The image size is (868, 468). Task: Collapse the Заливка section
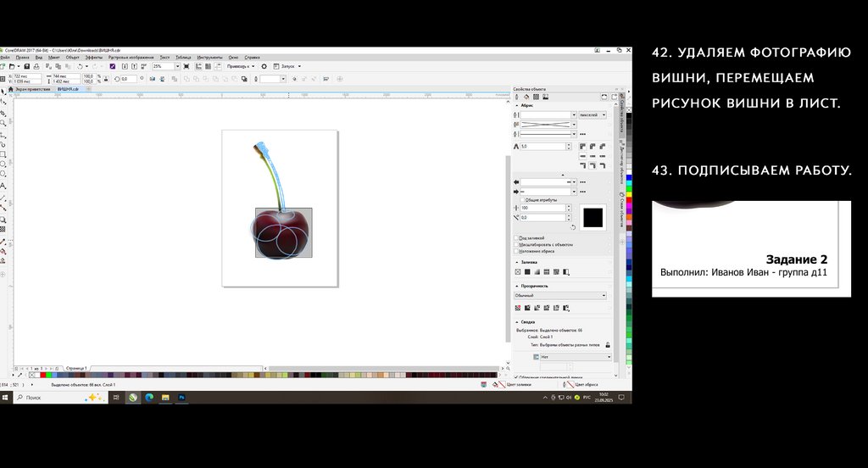point(517,263)
